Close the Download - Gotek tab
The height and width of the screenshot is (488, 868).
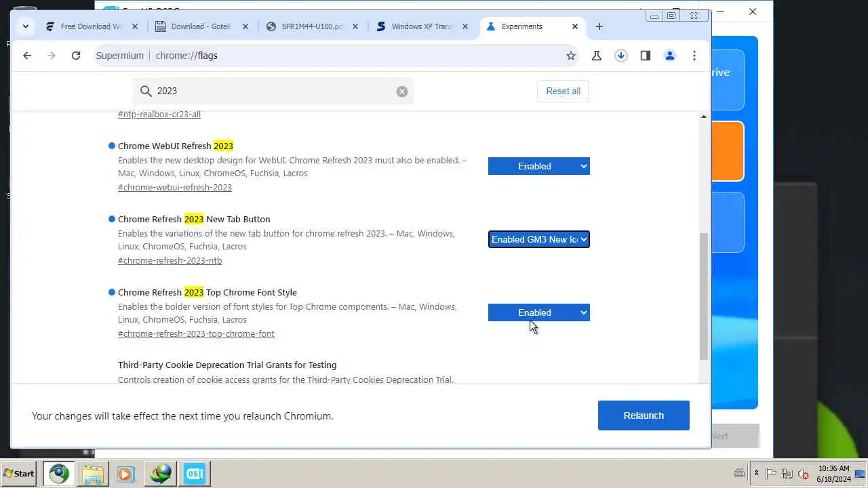point(245,26)
